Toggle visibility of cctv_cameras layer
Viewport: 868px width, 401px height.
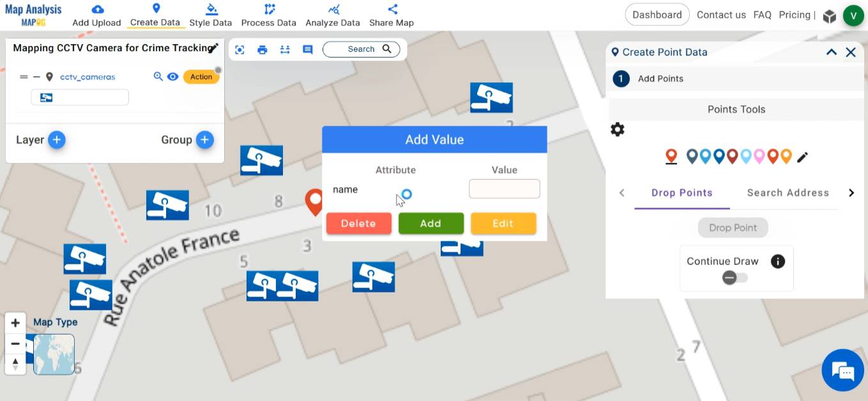click(x=172, y=77)
